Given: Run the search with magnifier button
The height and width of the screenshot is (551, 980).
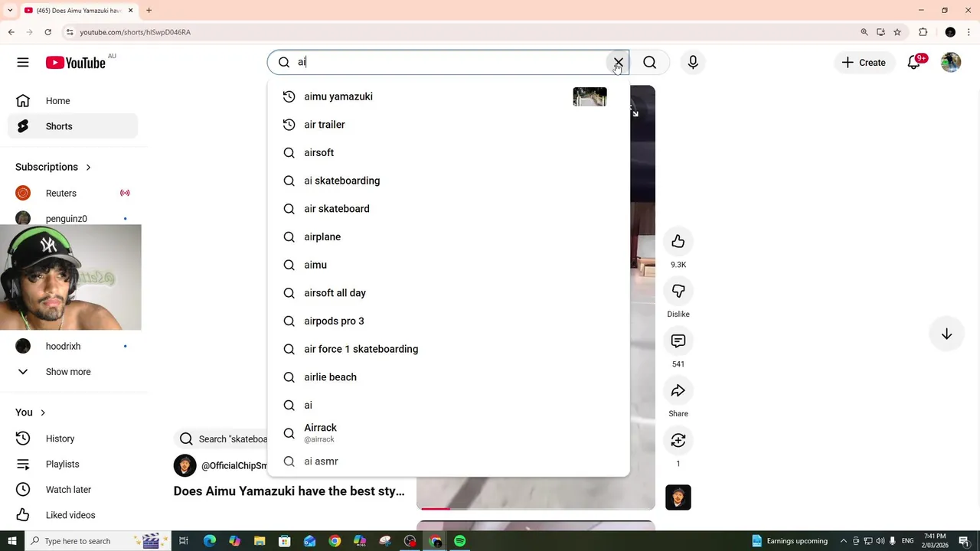Looking at the screenshot, I should 650,63.
